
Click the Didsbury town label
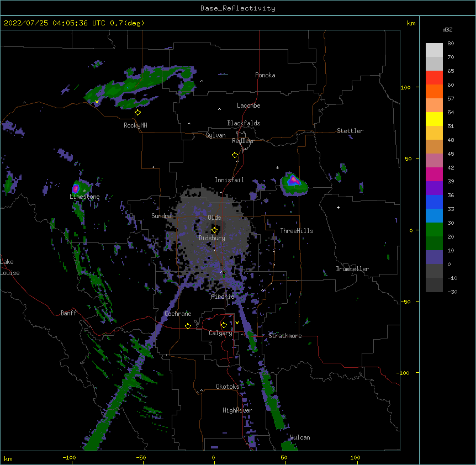pos(212,238)
